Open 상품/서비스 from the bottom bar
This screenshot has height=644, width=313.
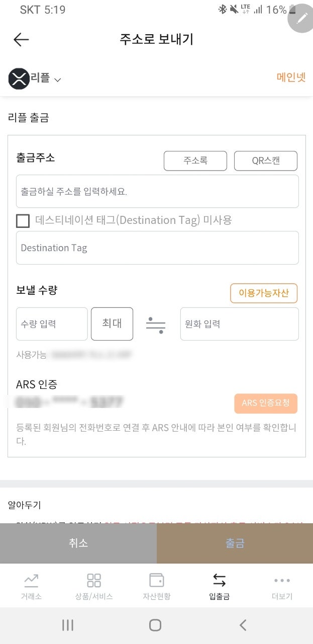tap(93, 580)
